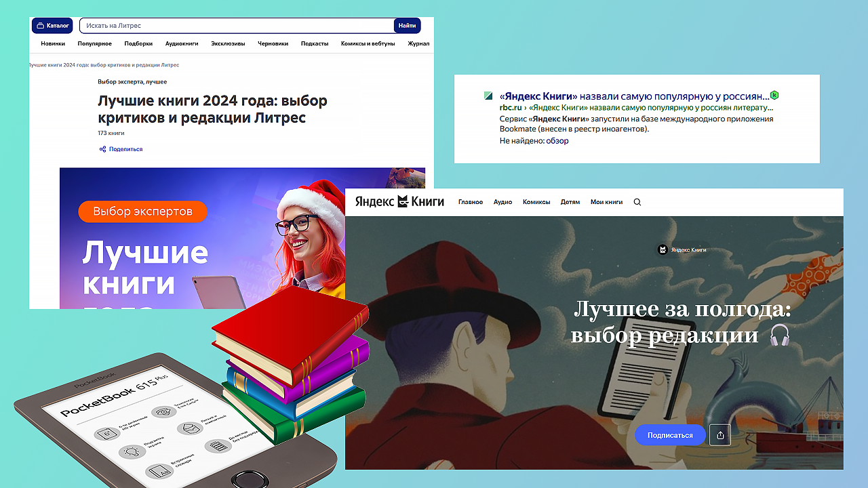The width and height of the screenshot is (868, 488).
Task: Click the Искать на Литрес search field
Action: [x=236, y=26]
